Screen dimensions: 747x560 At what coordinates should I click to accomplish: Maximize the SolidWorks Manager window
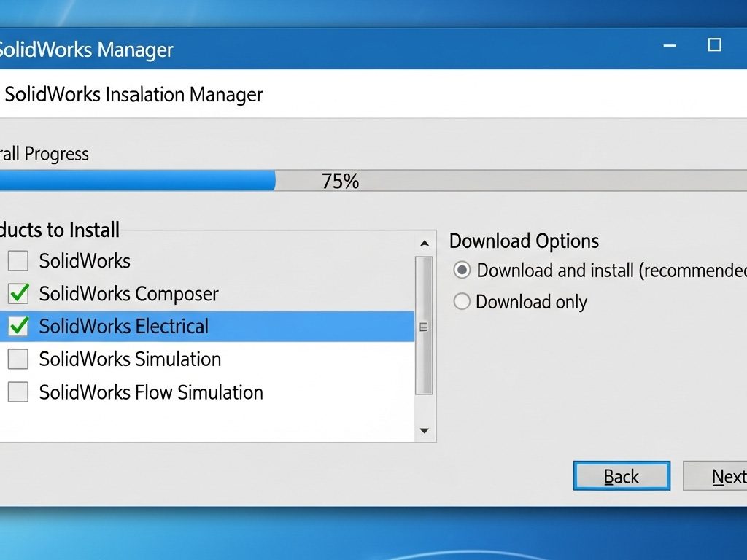coord(715,45)
